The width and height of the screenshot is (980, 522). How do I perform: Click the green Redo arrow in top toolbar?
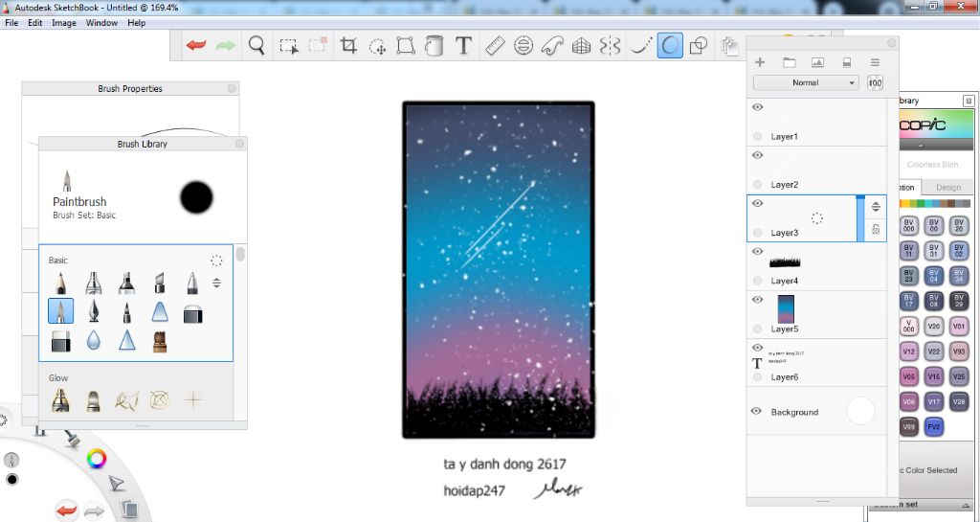226,46
